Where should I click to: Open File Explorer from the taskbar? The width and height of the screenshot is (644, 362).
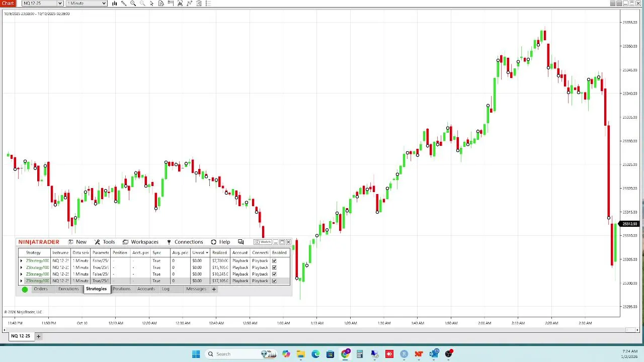click(x=300, y=354)
